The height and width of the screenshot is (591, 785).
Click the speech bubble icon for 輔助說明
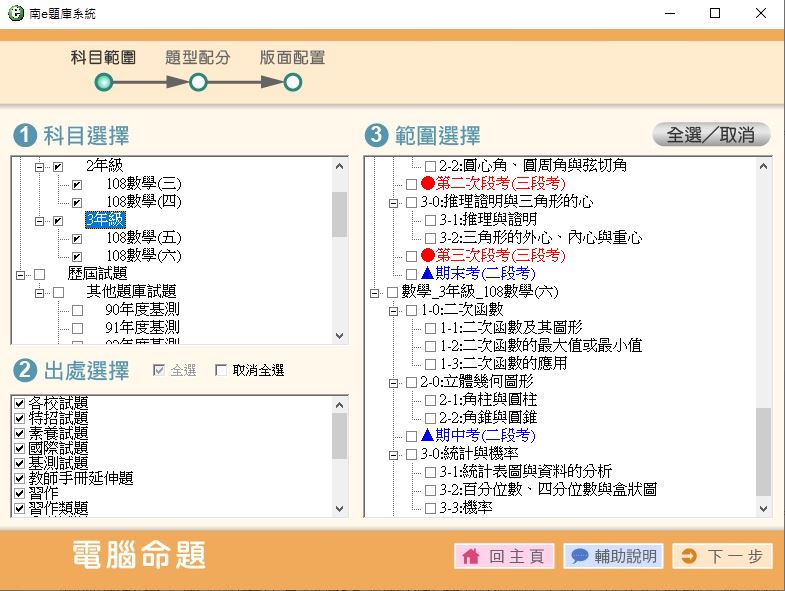(579, 557)
